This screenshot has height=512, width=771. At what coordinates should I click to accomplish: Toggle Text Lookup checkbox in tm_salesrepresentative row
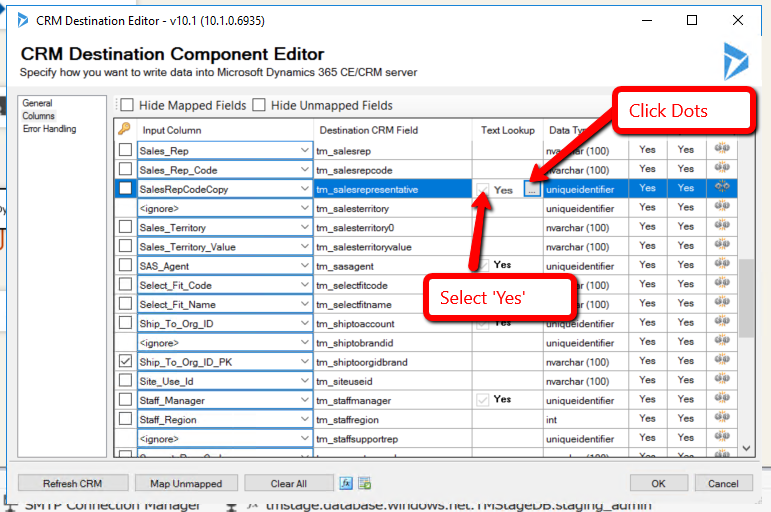coord(482,189)
